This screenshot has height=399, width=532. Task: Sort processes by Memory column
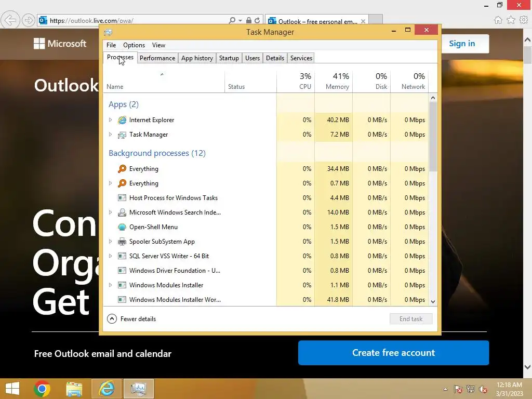coord(334,82)
